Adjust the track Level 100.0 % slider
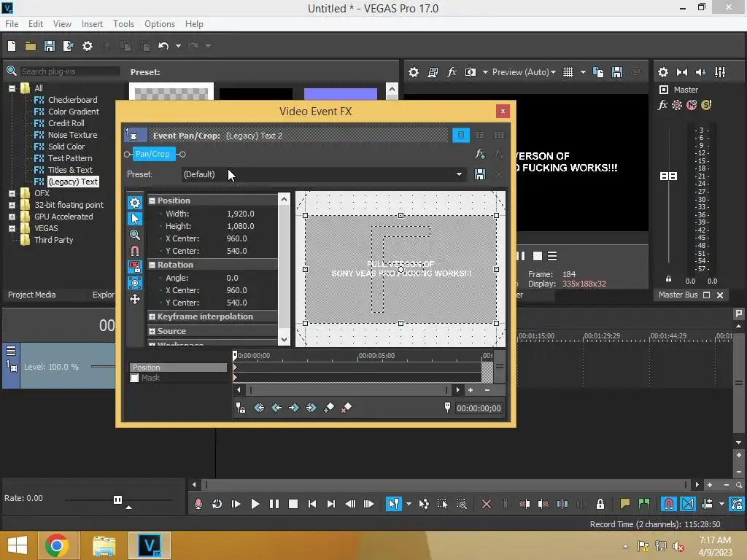Viewport: 747px width, 560px height. 102,366
